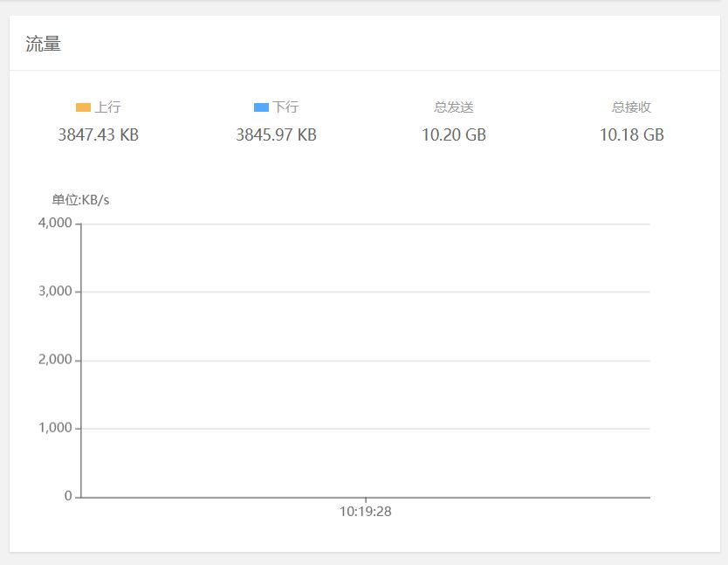Viewport: 728px width, 565px height.
Task: Click the 4,000 y-axis label
Action: tap(55, 223)
